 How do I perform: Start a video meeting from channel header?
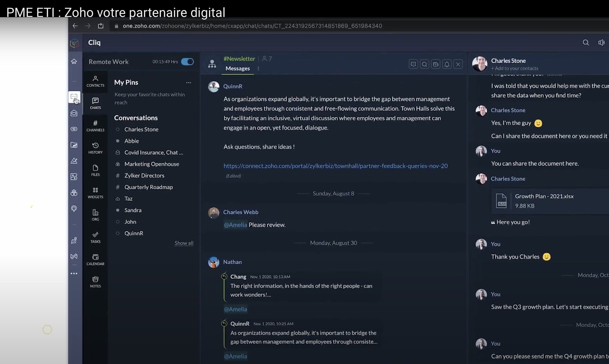pos(436,64)
